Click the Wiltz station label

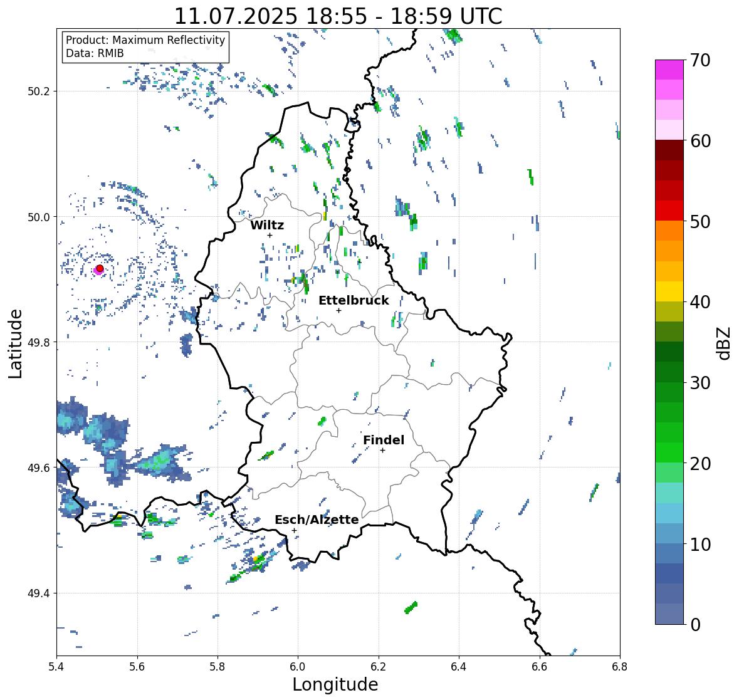pyautogui.click(x=267, y=225)
